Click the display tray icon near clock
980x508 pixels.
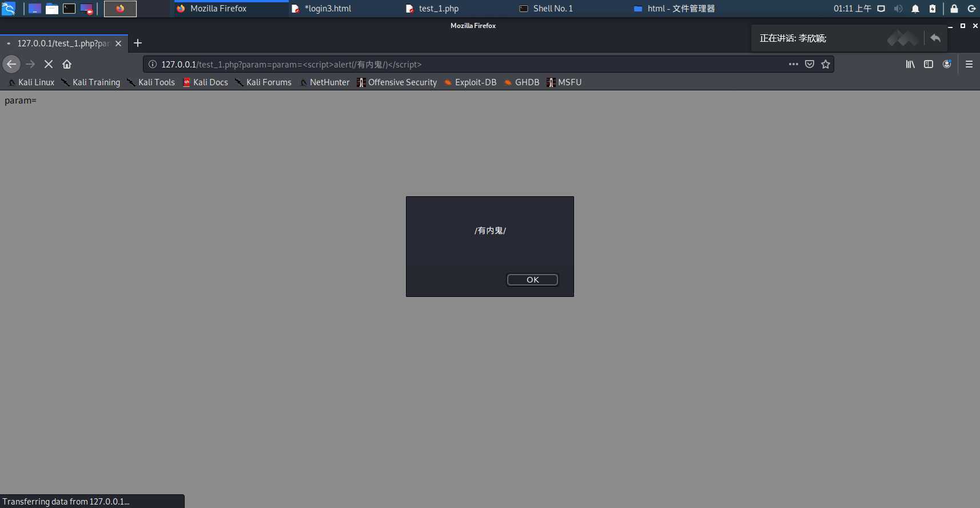[x=881, y=9]
